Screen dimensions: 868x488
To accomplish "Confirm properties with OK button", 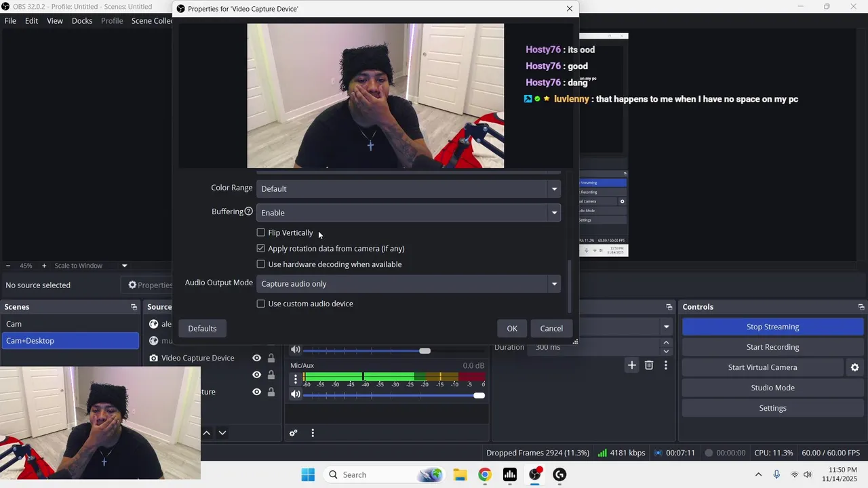I will tap(512, 329).
